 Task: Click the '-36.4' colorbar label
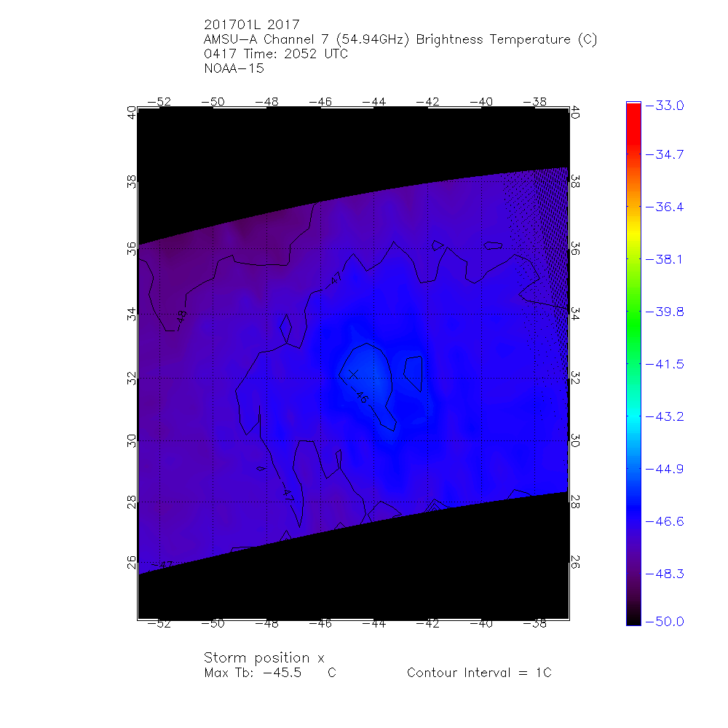(x=665, y=207)
